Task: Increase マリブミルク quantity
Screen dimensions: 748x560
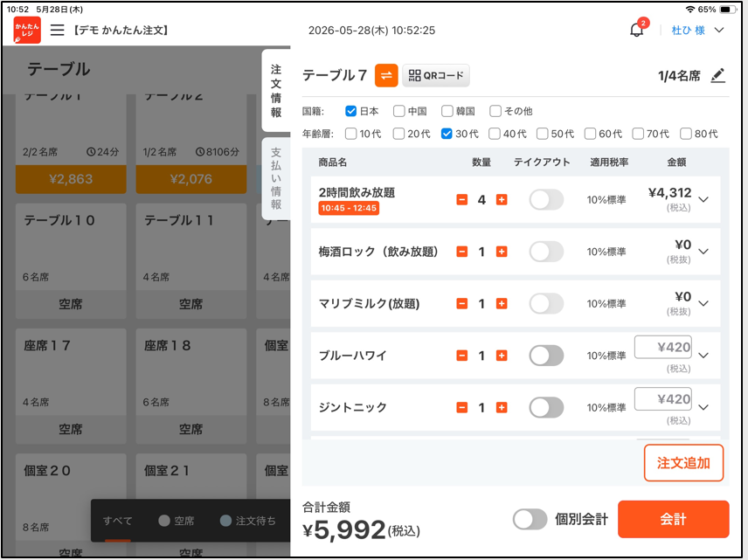Action: [x=502, y=303]
